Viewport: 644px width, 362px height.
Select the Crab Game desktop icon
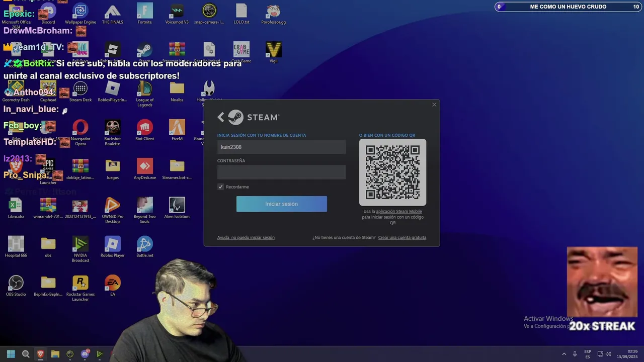[x=242, y=52]
